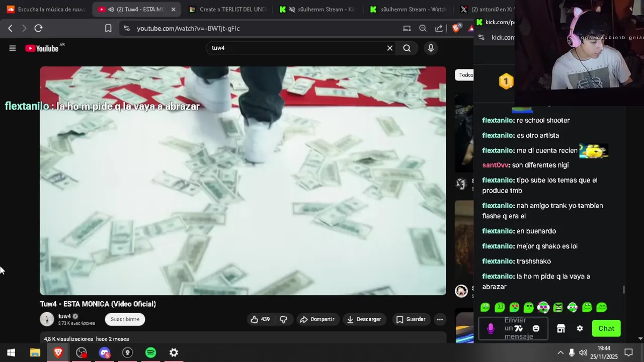
Task: Switch to the 'Create a TIERLIST DEL UND' tab
Action: (x=227, y=9)
